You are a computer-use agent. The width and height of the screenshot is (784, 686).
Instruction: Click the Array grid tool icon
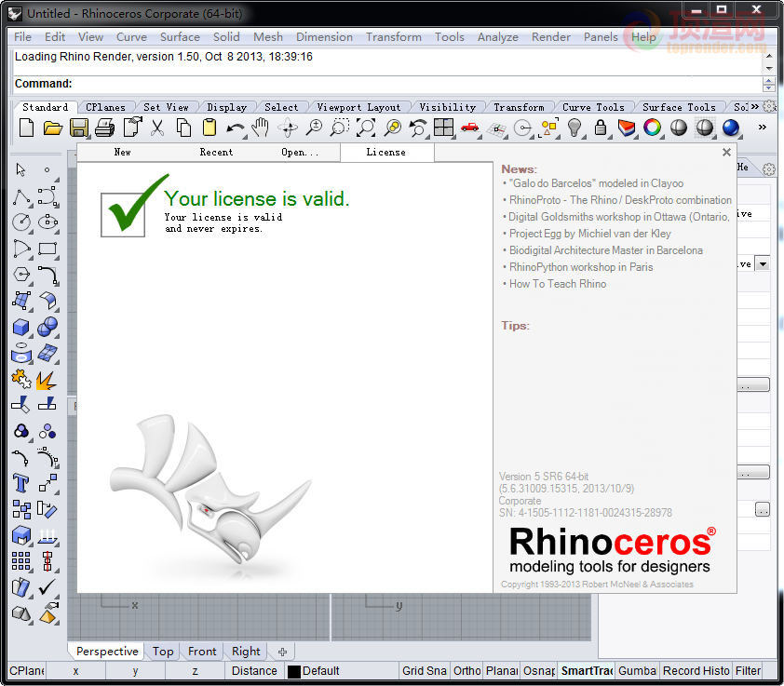click(21, 561)
